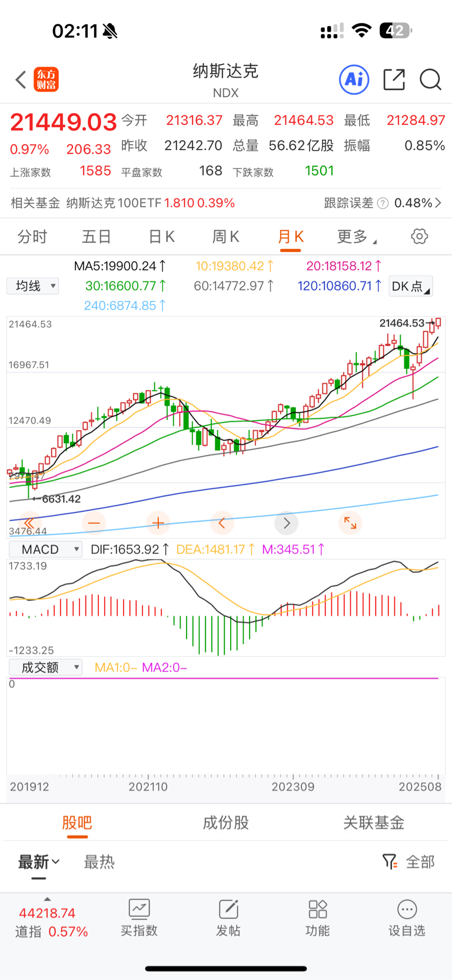Show 最热 posts

99,862
